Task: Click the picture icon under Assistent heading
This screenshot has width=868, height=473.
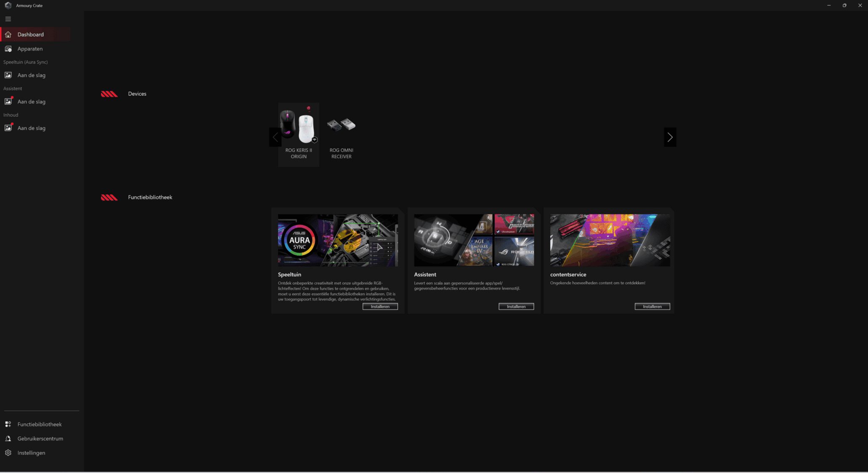Action: point(8,102)
